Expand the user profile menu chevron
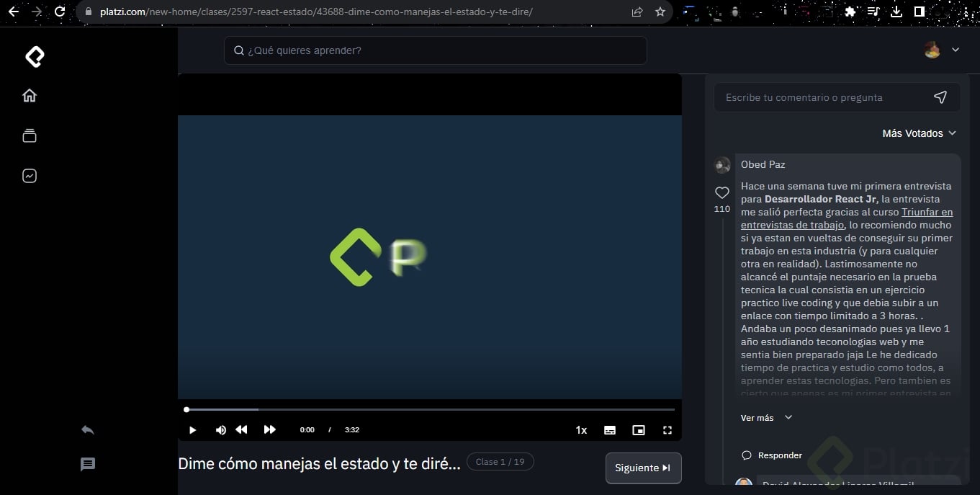Image resolution: width=980 pixels, height=495 pixels. [956, 50]
